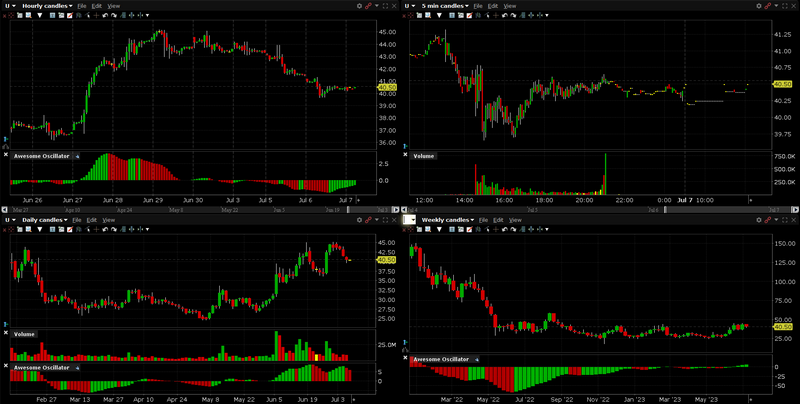This screenshot has width=800, height=404.
Task: Open settings gear in Weekly candles chart
Action: (758, 218)
